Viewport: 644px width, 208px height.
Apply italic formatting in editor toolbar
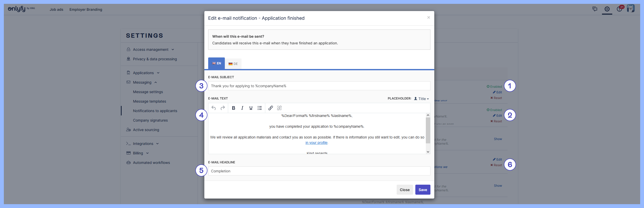click(242, 108)
